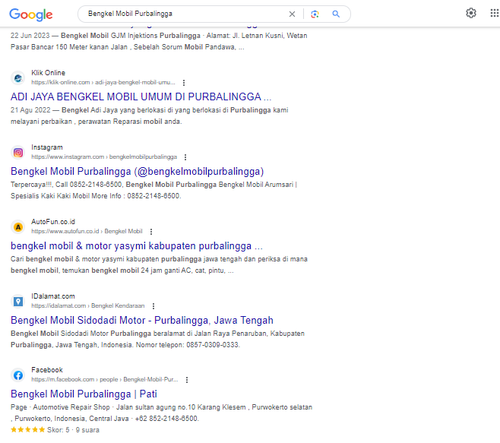
Task: Open three-dot menu for Klik Online result
Action: pyautogui.click(x=184, y=82)
